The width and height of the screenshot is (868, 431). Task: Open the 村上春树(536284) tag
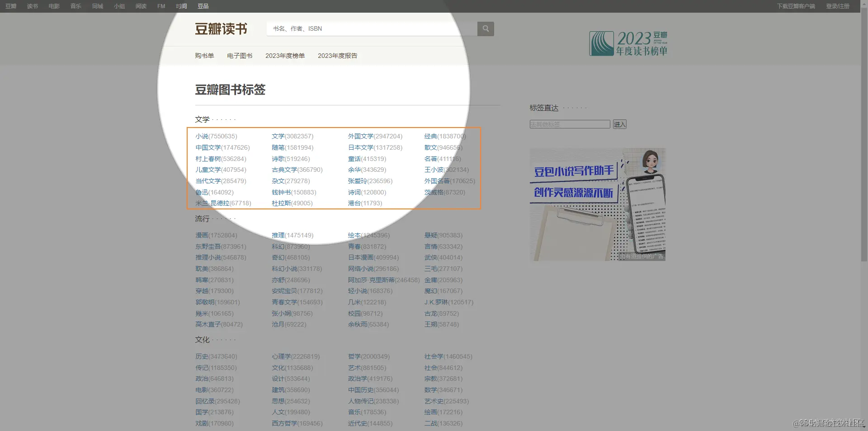(221, 159)
